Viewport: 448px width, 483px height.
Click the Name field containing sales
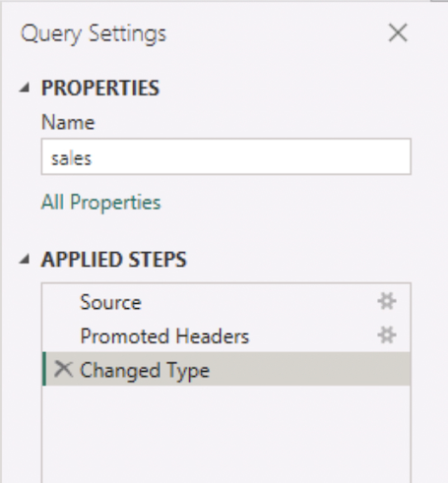point(226,156)
